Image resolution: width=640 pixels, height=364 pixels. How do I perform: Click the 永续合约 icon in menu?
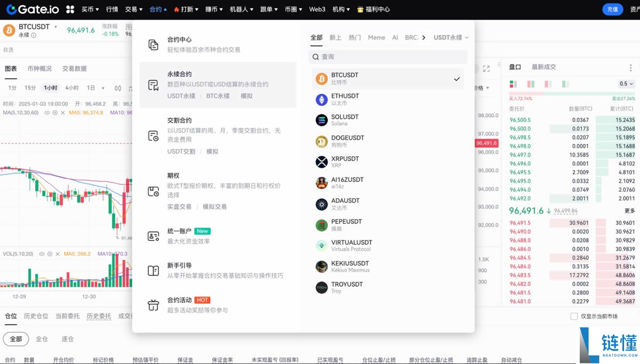coord(153,85)
